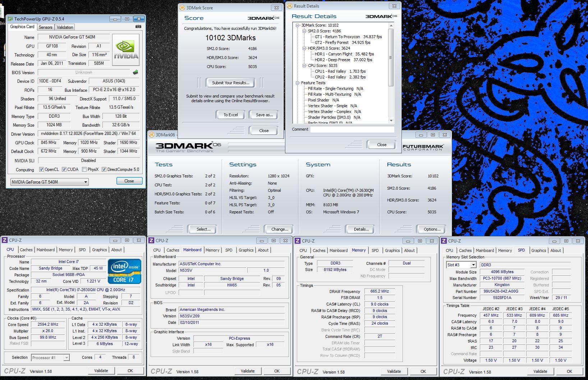Click the NVIDIA logo in GPU-Z

126,50
